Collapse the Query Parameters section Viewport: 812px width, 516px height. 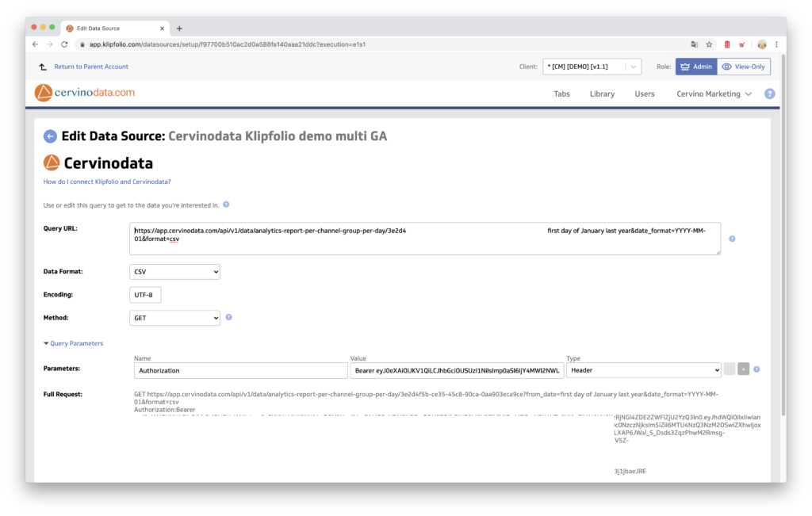74,343
